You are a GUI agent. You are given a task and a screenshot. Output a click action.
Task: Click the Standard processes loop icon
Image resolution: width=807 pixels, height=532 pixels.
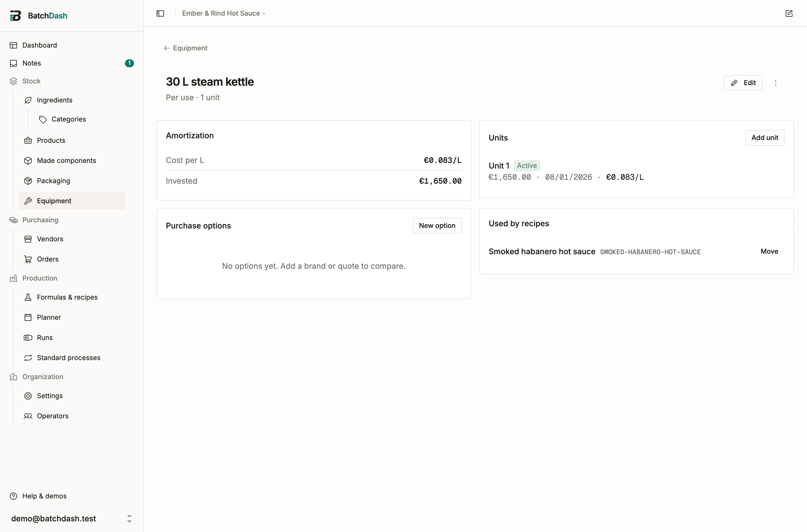tap(28, 358)
